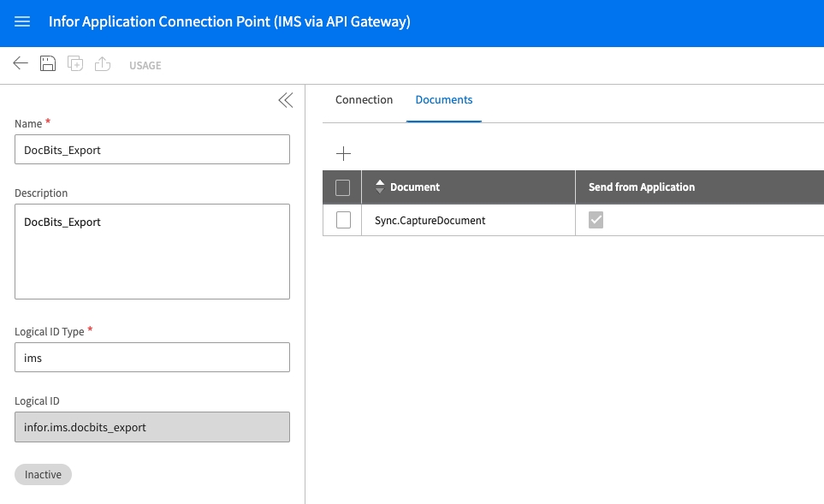Click the Inactive status badge
Viewport: 824px width, 504px height.
tap(43, 474)
